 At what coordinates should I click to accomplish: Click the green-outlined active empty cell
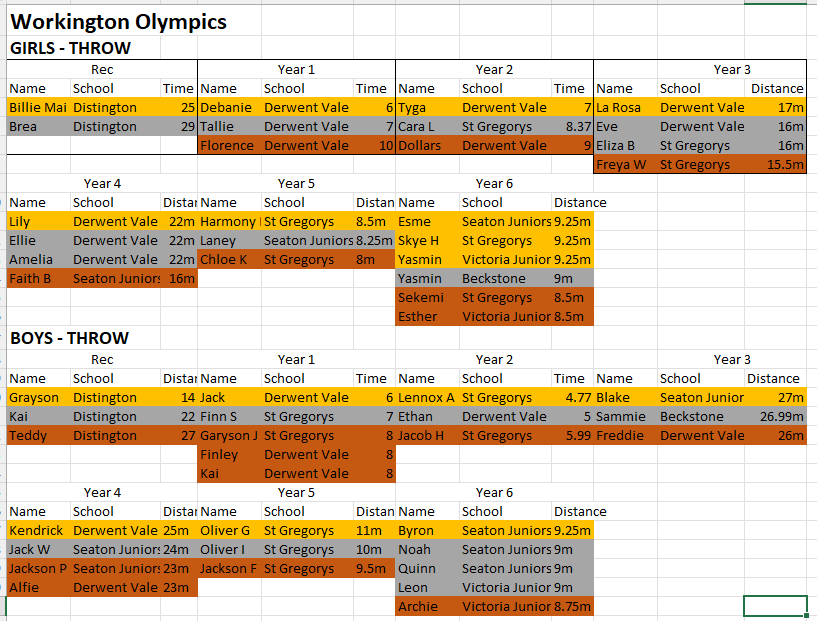pos(775,606)
